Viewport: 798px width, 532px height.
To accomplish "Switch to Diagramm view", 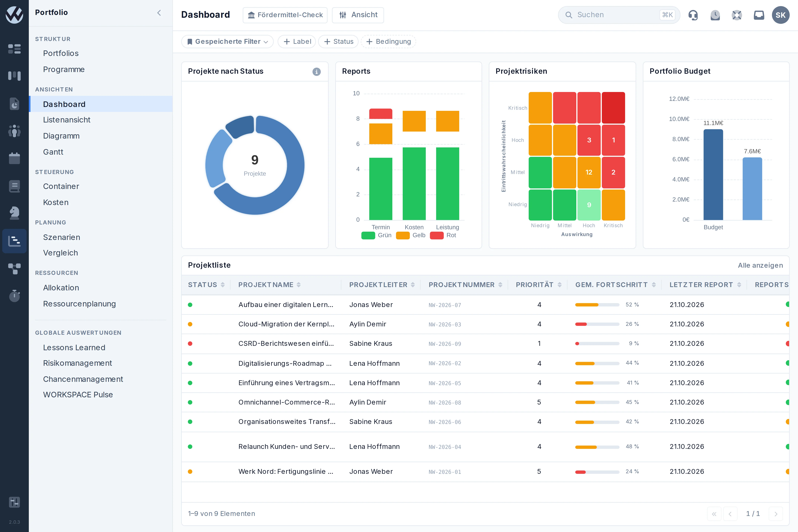I will point(61,136).
